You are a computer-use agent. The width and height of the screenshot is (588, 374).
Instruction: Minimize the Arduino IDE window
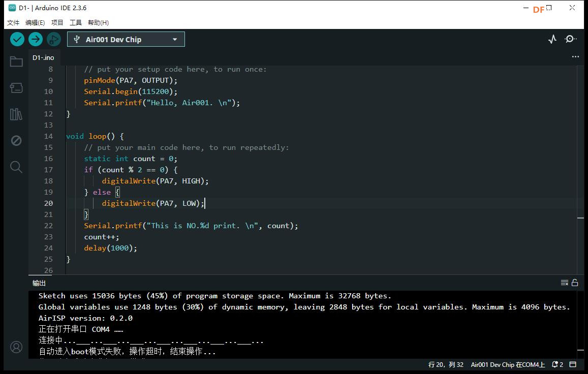526,8
